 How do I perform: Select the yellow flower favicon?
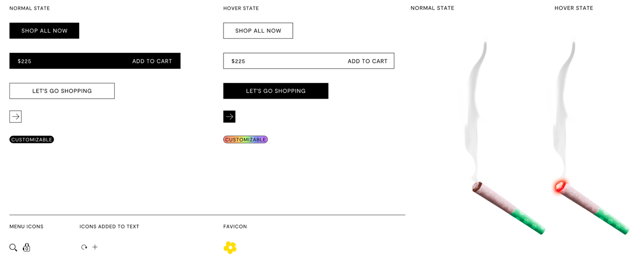230,248
